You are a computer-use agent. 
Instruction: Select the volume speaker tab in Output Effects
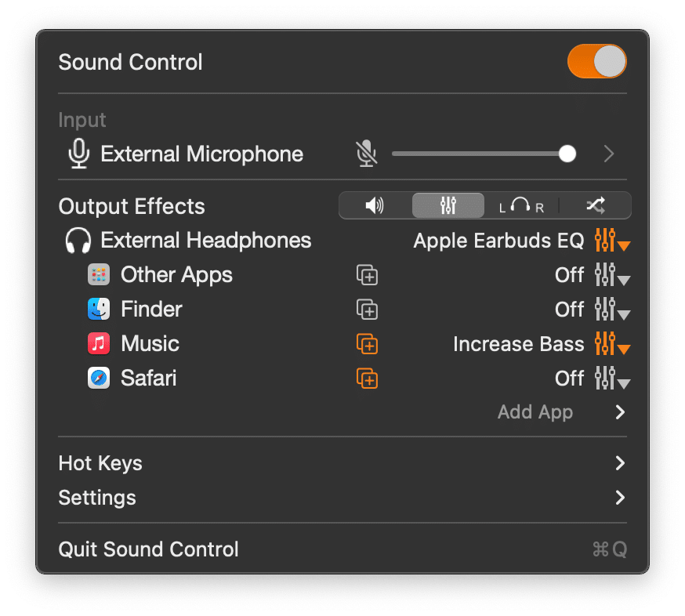pos(375,205)
